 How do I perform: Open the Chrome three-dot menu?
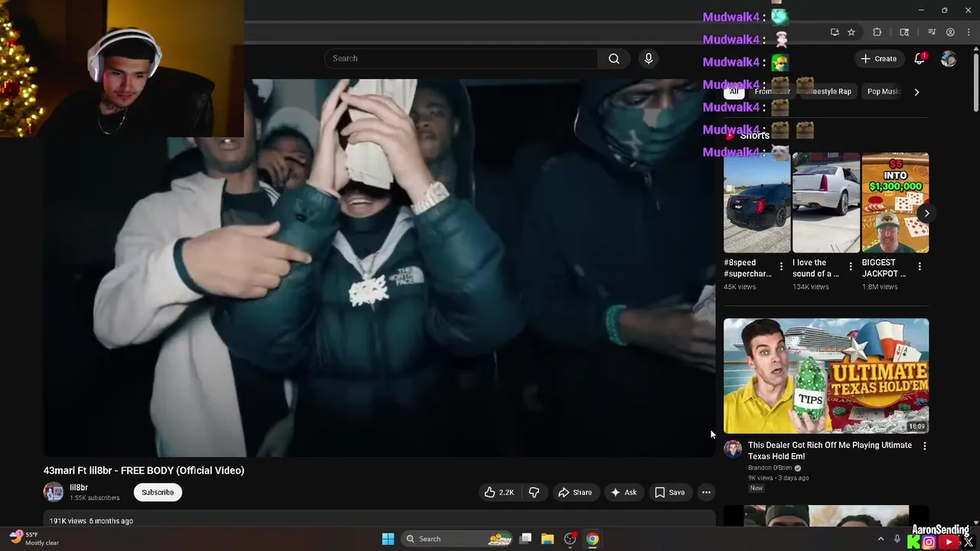pos(969,32)
